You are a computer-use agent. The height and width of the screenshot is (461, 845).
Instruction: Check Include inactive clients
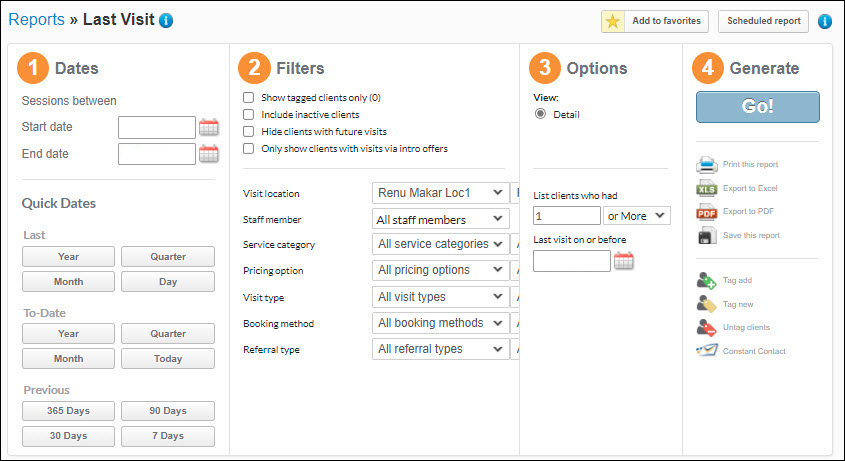click(248, 115)
